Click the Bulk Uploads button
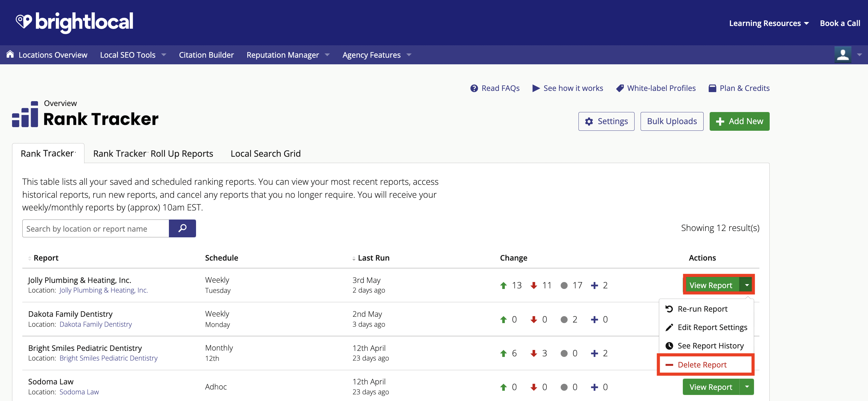 672,121
